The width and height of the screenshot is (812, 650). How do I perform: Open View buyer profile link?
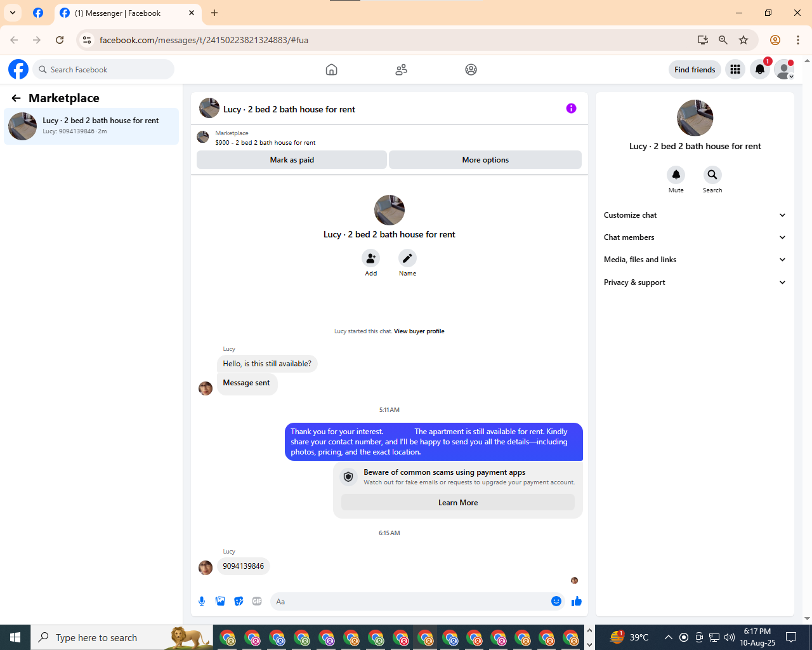[x=419, y=331]
